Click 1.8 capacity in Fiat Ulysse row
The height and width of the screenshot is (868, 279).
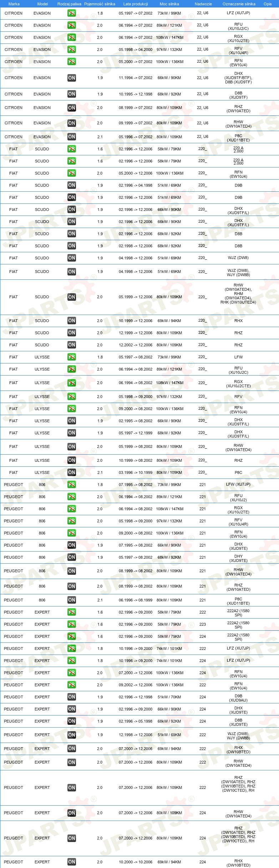click(100, 357)
